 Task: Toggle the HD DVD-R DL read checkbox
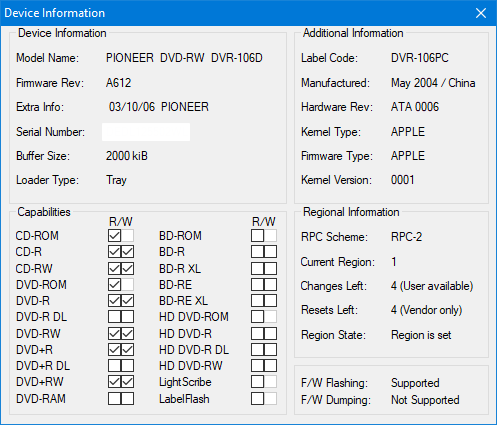(x=257, y=350)
